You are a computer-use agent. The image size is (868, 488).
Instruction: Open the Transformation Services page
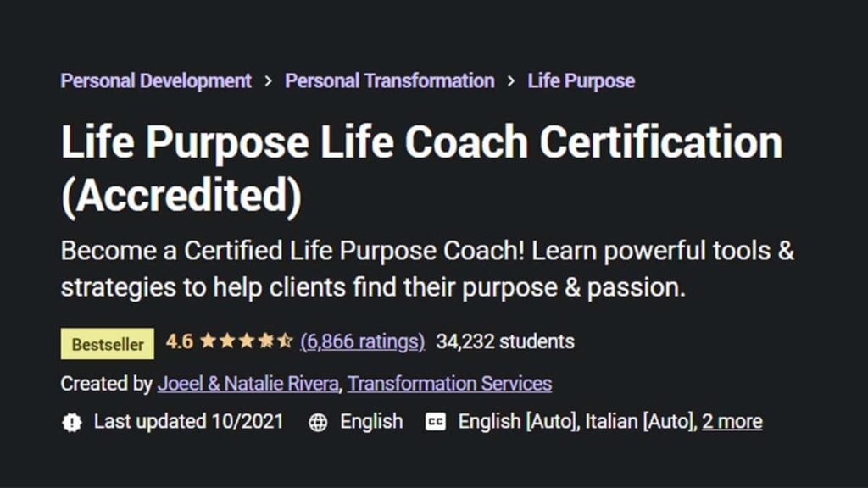[450, 384]
